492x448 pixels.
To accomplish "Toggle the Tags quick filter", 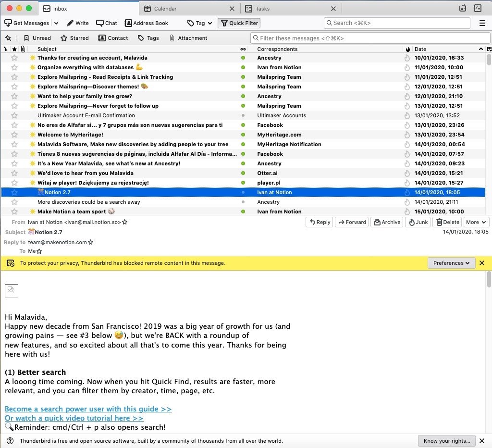I will click(148, 38).
